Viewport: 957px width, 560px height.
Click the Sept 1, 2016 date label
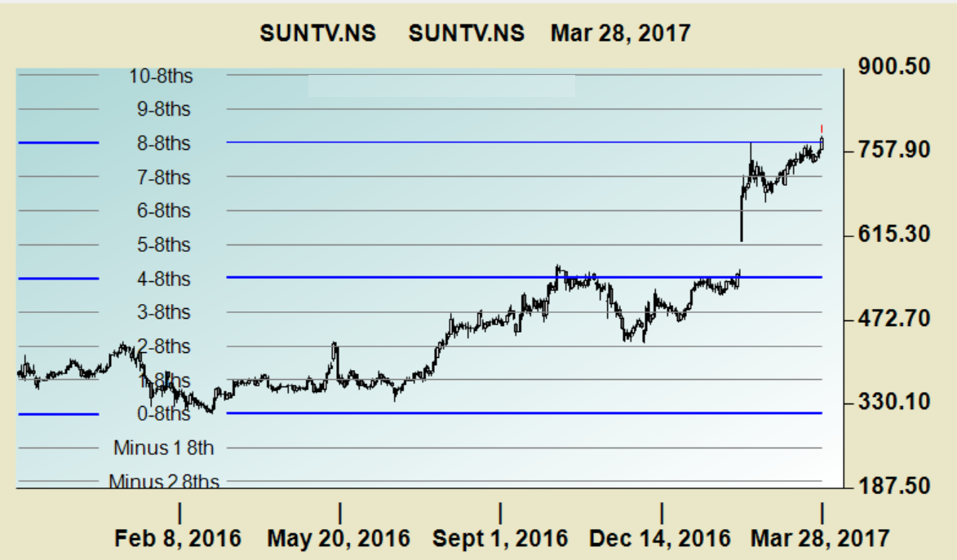[500, 539]
